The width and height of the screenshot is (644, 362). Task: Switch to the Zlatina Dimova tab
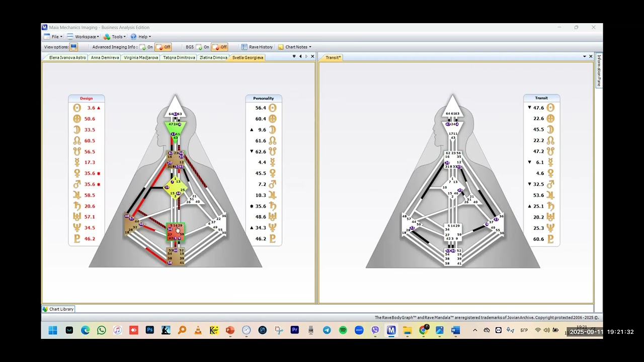(x=213, y=57)
